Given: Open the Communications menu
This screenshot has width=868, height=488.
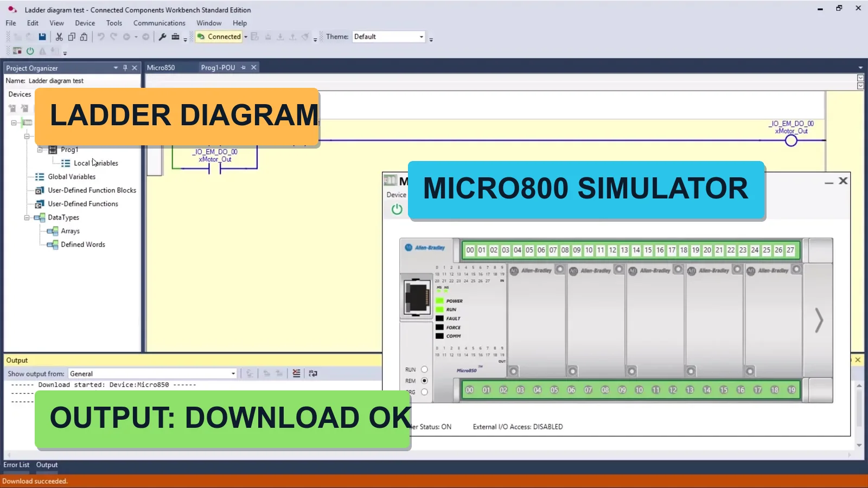Looking at the screenshot, I should point(159,23).
